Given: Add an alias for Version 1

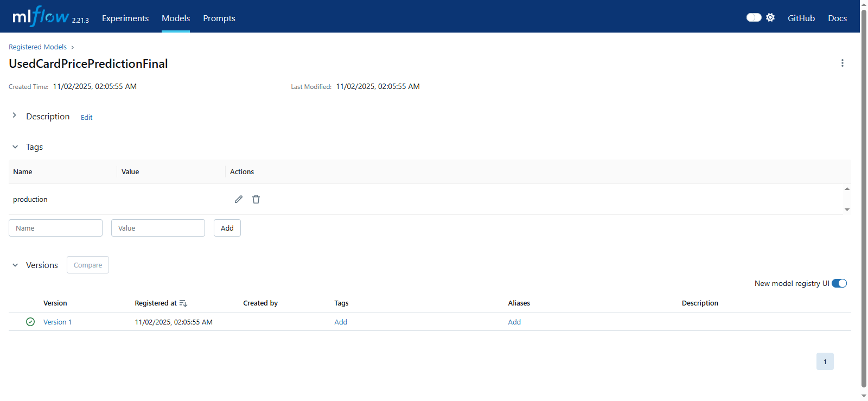Looking at the screenshot, I should pos(514,322).
